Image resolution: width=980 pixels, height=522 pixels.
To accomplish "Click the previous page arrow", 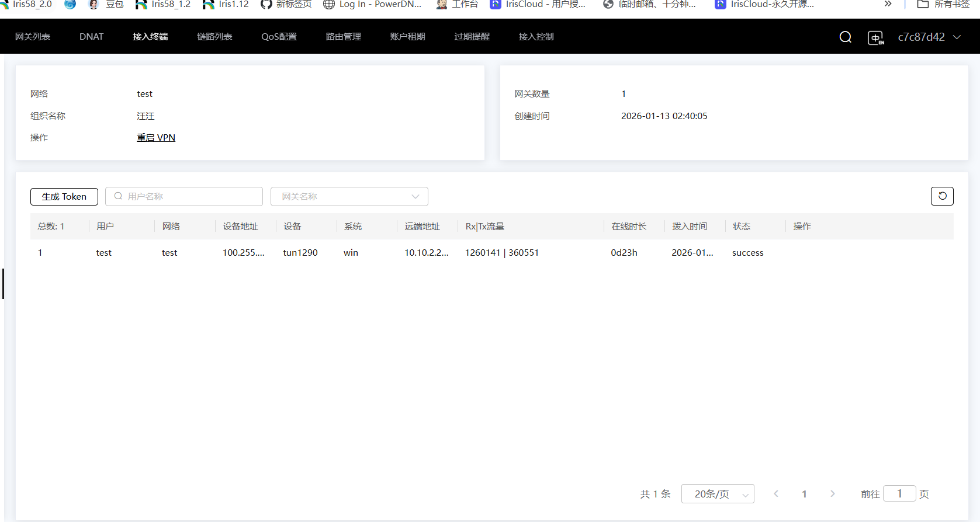I will 776,494.
